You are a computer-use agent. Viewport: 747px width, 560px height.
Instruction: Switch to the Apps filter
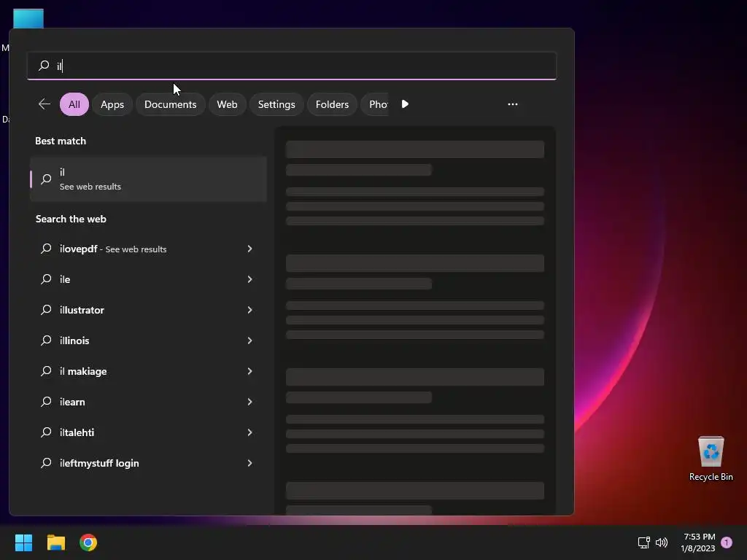[112, 104]
